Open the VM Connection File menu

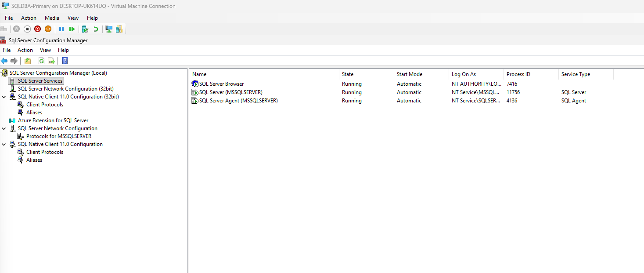9,18
